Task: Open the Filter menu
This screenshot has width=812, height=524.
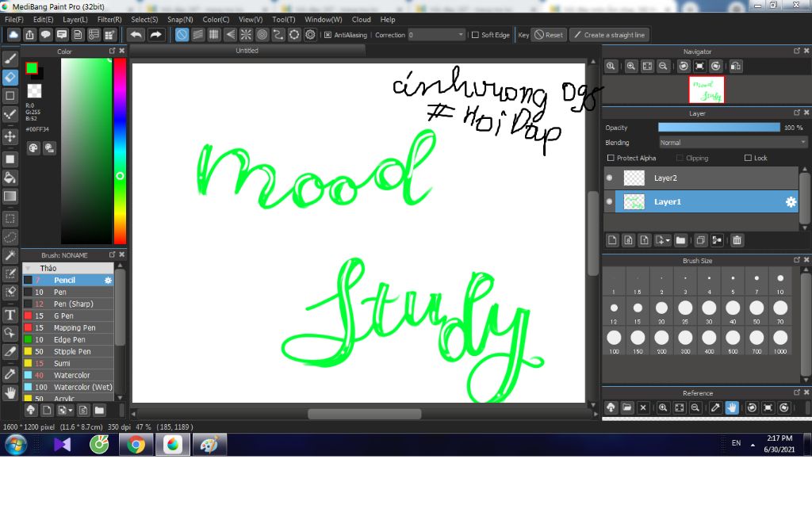Action: tap(109, 20)
